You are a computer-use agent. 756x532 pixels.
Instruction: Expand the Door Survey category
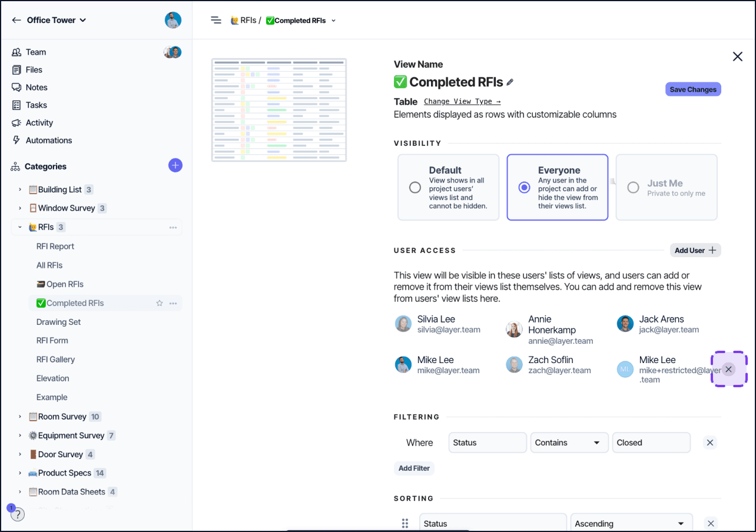click(x=19, y=454)
